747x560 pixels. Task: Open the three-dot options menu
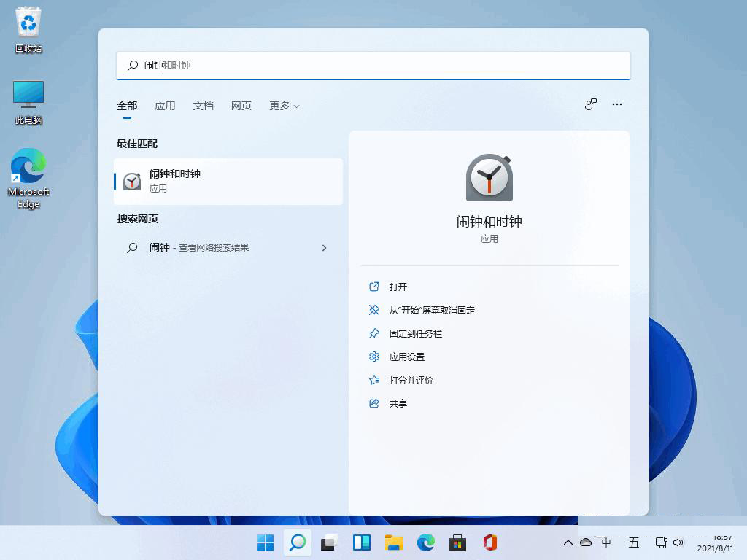[x=617, y=104]
